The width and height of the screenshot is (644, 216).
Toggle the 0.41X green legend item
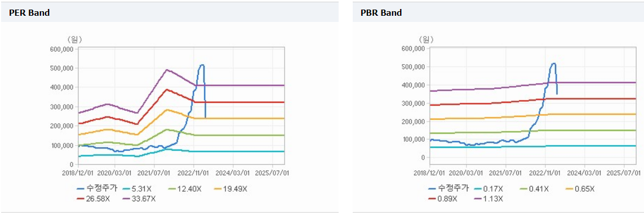[533, 189]
